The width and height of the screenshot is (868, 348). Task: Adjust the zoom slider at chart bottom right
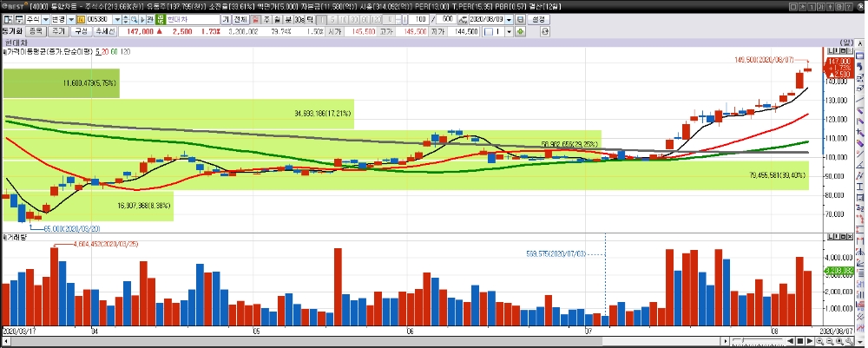[x=743, y=340]
